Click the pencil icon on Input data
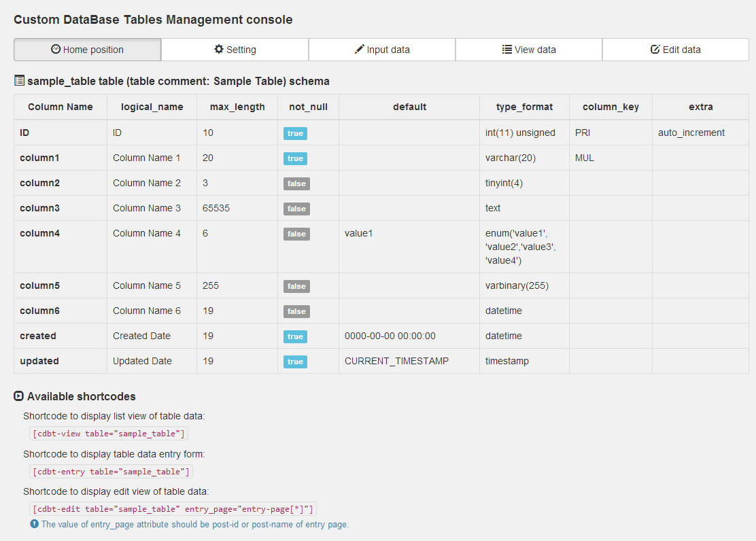This screenshot has width=756, height=541. click(360, 50)
